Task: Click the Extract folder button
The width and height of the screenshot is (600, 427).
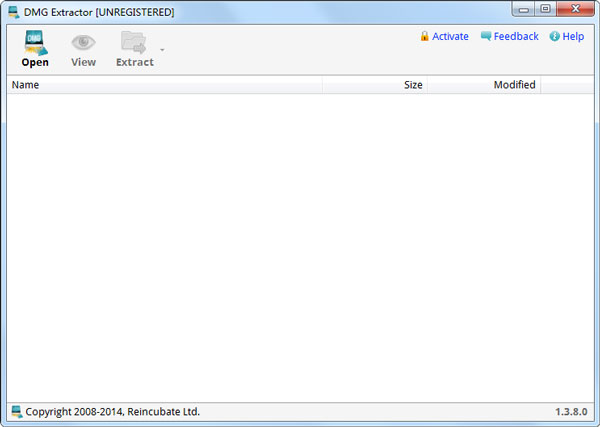Action: coord(135,49)
